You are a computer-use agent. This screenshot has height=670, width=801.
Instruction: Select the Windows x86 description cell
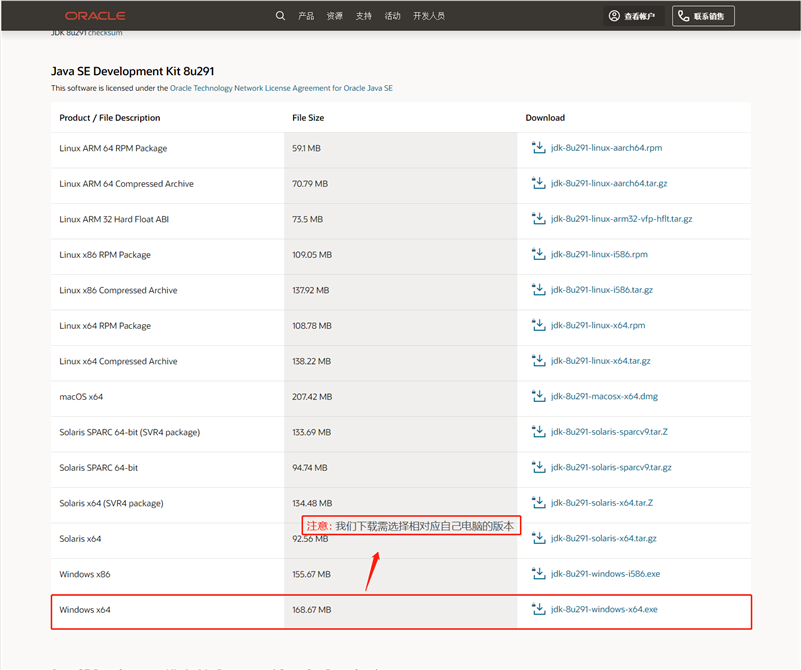[x=168, y=574]
